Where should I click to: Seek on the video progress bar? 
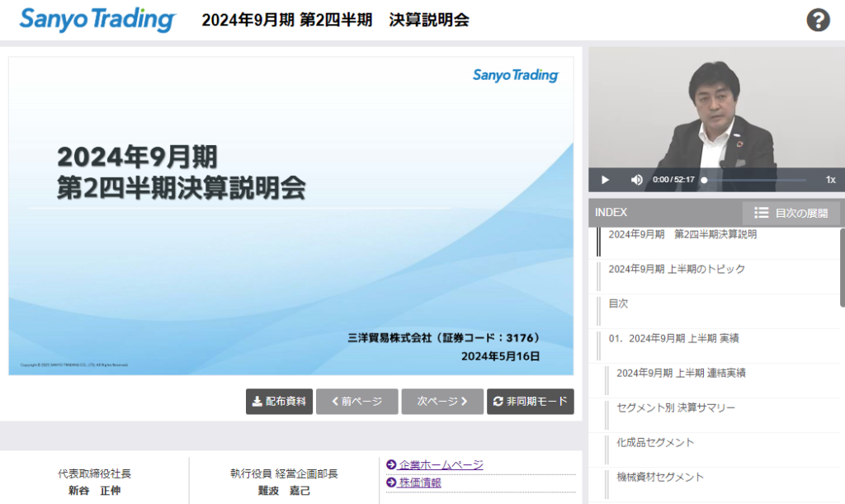(x=754, y=180)
